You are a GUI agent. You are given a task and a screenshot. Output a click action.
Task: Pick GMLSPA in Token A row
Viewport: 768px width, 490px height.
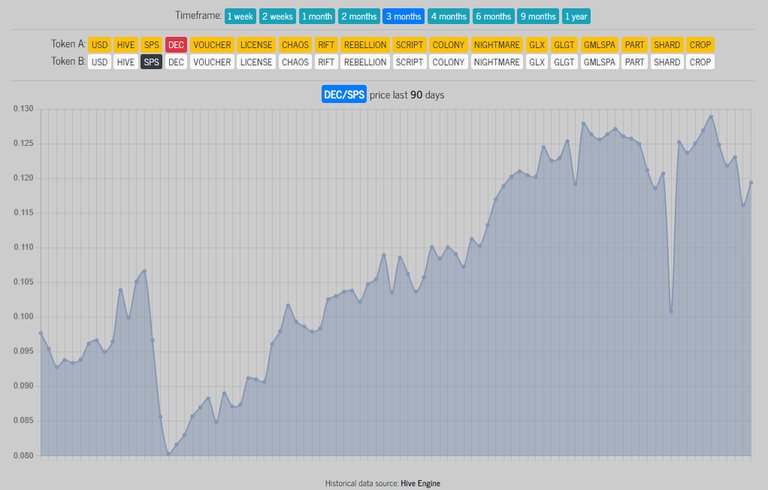coord(600,45)
